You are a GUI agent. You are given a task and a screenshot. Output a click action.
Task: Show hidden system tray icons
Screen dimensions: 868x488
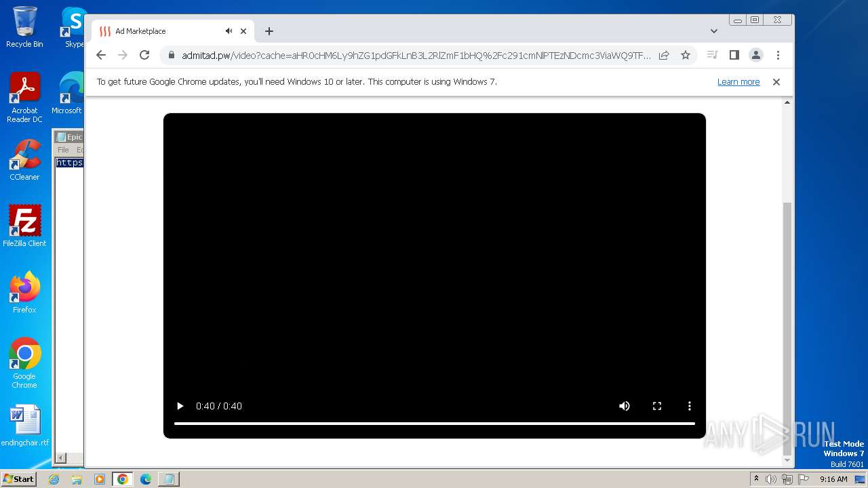757,479
